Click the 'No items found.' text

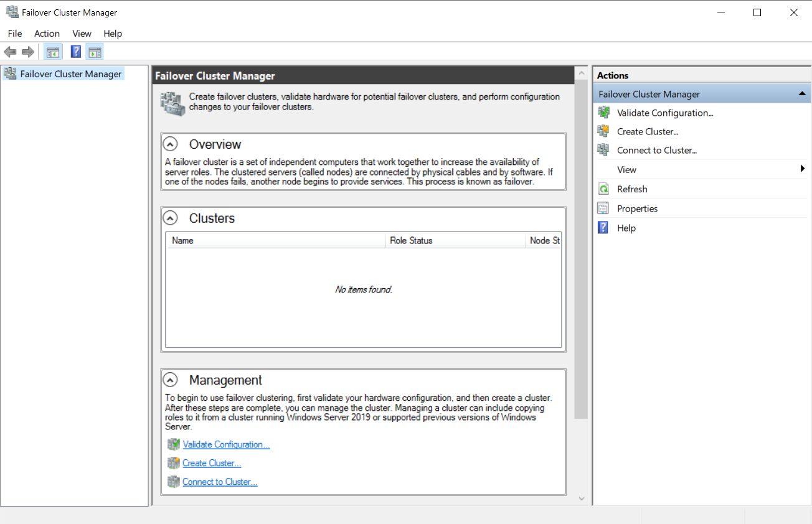pyautogui.click(x=364, y=289)
